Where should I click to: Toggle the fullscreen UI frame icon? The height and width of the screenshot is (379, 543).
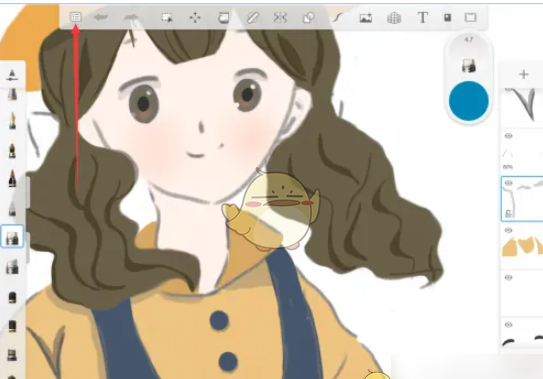click(470, 17)
